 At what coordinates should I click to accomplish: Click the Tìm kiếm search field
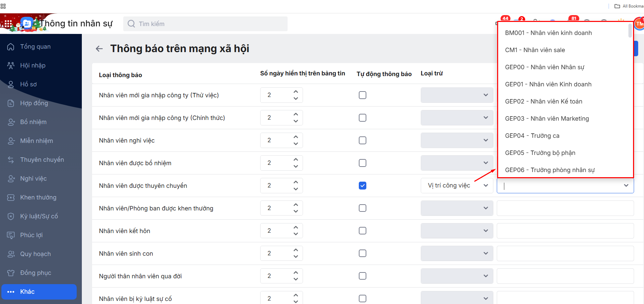coord(205,24)
